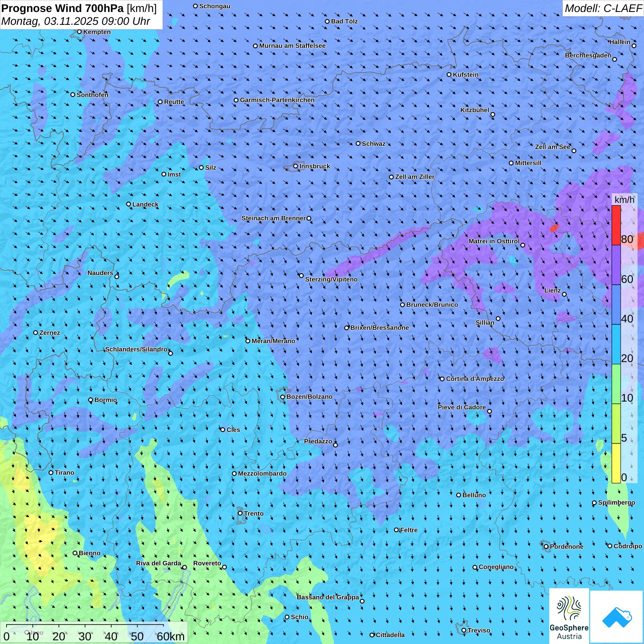
Task: Click the GeoSphere Austria logo
Action: click(x=569, y=615)
